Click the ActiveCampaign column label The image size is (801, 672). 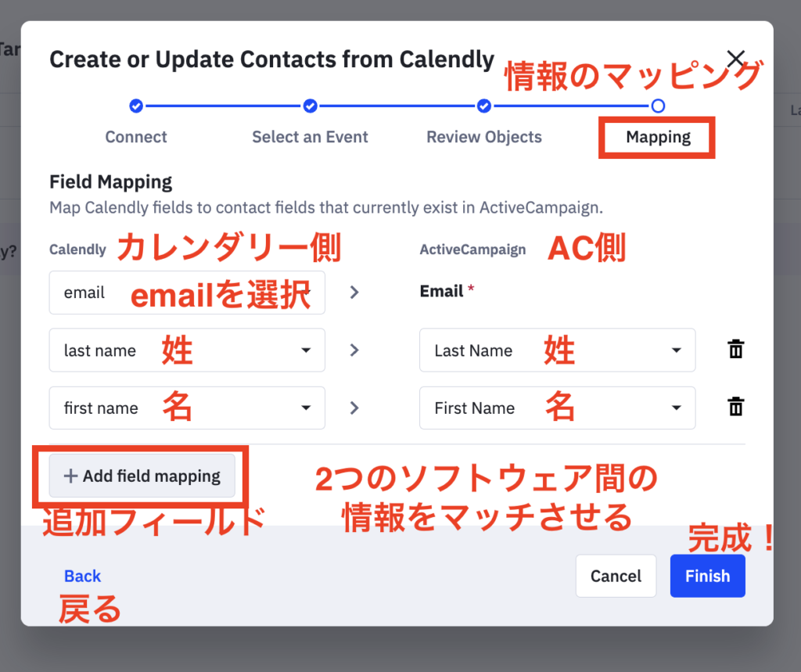click(472, 250)
